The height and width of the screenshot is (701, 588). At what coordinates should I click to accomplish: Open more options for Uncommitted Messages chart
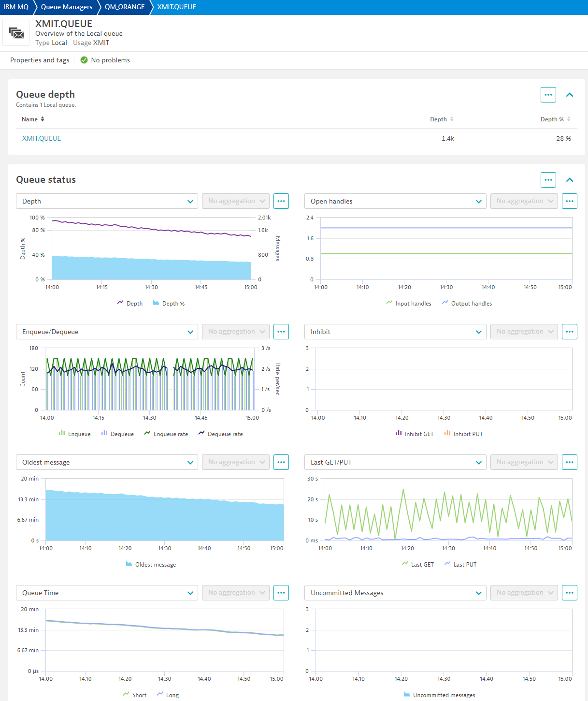tap(569, 593)
